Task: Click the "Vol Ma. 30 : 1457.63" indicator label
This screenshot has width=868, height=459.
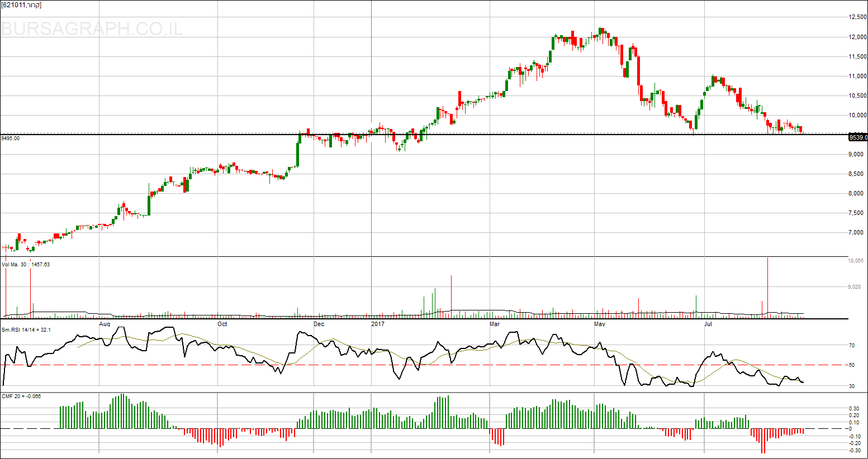Action: coord(26,264)
